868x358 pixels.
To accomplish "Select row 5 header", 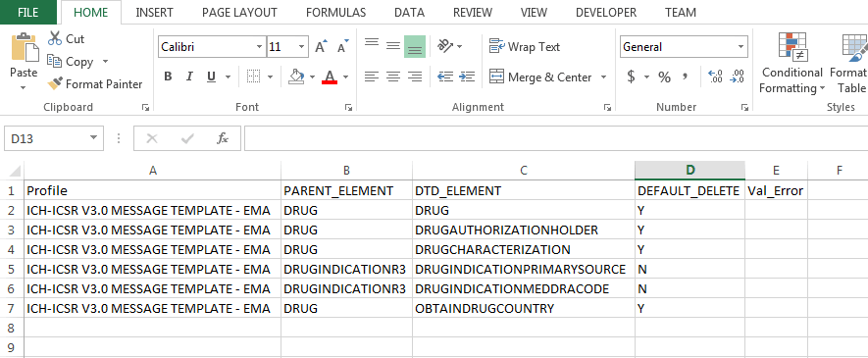I will pos(12,269).
